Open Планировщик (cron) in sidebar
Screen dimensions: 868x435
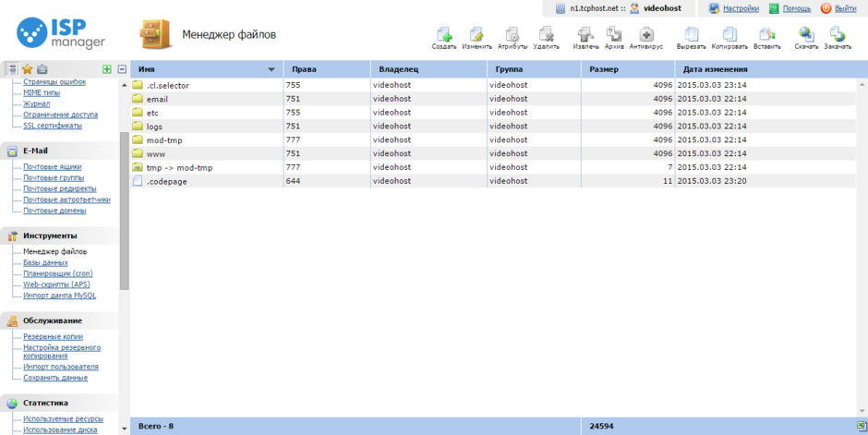coord(57,273)
